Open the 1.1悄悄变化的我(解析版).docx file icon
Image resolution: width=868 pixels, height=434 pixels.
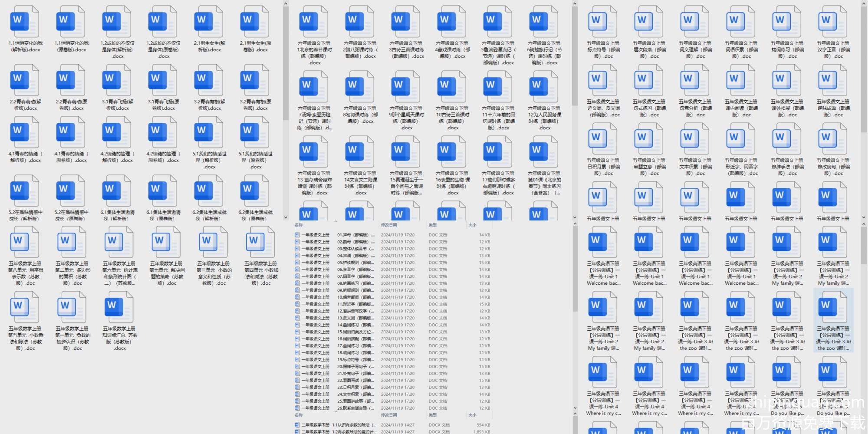(25, 22)
